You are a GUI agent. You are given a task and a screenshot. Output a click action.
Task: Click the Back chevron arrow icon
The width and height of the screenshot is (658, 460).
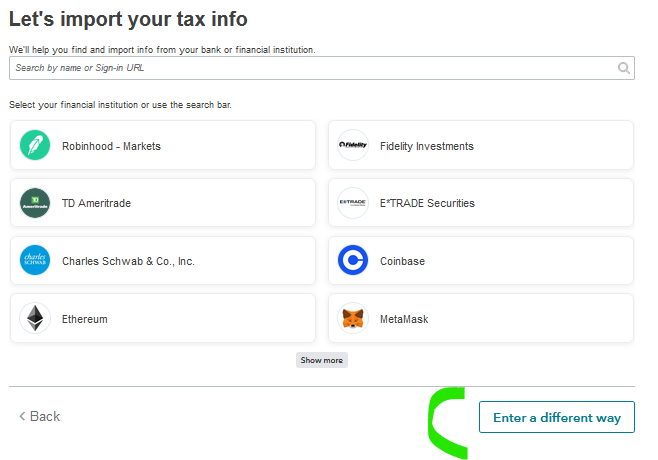pos(22,416)
